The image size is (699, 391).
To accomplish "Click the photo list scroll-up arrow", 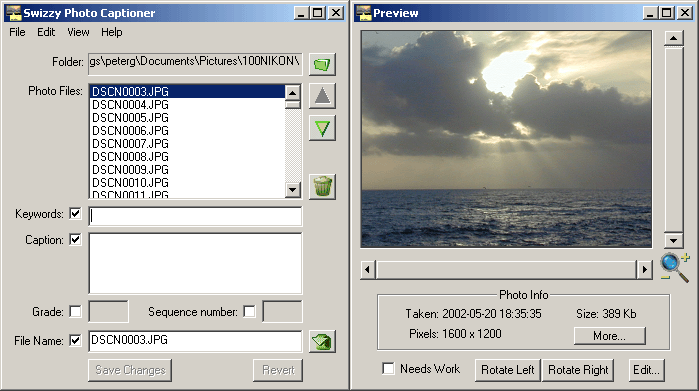I will tap(292, 93).
